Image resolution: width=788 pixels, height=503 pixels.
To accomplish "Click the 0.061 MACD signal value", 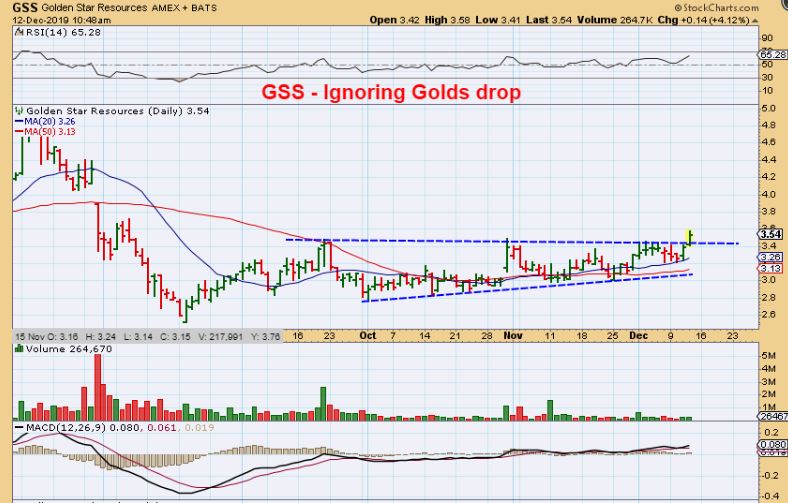I will click(x=162, y=428).
